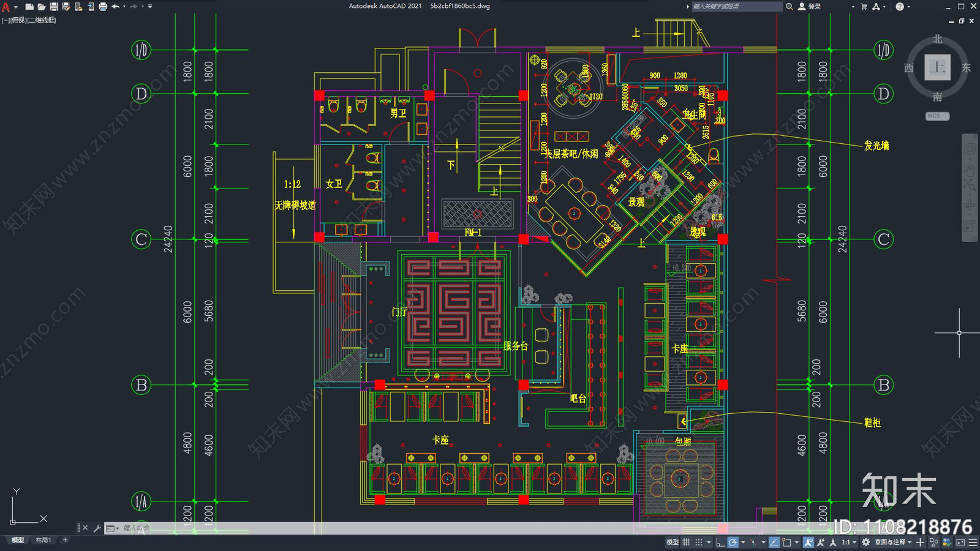Click the Save icon in quick access toolbar
980x551 pixels.
coord(54,6)
